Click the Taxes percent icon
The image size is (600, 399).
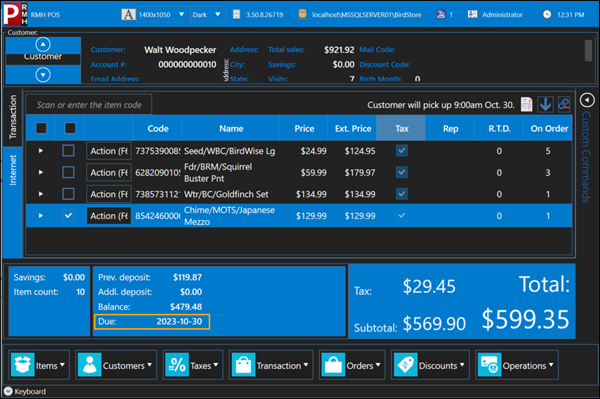pos(177,365)
